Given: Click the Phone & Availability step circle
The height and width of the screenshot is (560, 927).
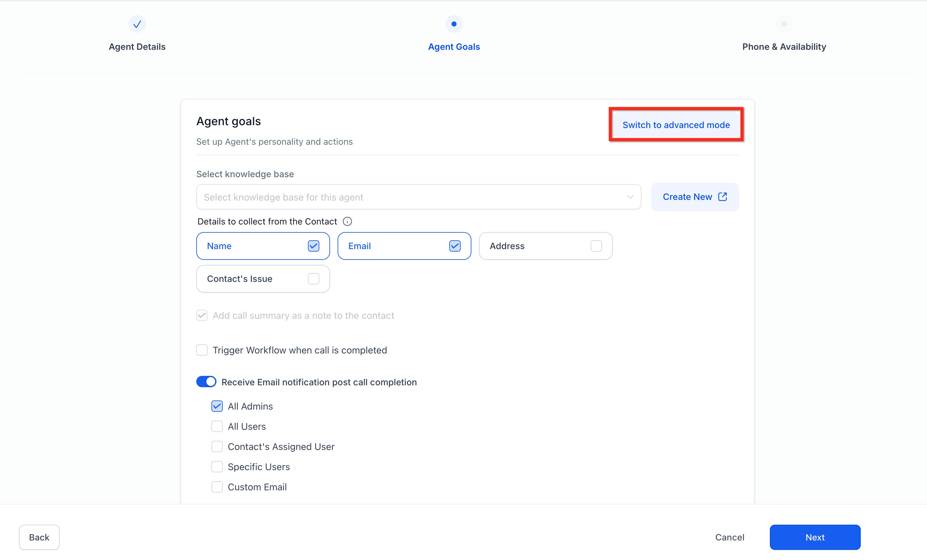Looking at the screenshot, I should click(x=784, y=24).
